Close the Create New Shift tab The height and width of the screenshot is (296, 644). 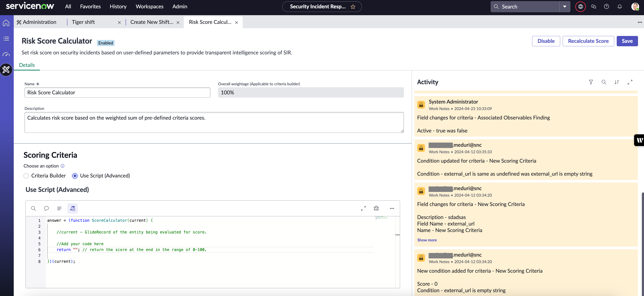point(178,23)
